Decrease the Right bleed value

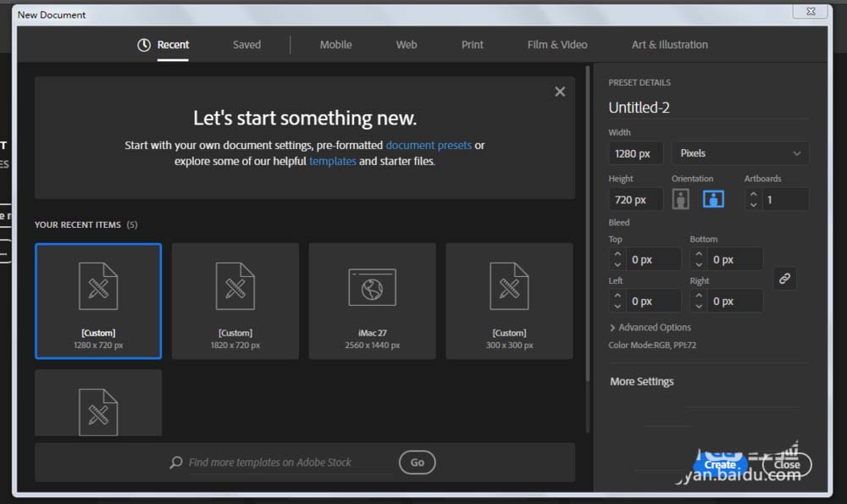click(699, 307)
